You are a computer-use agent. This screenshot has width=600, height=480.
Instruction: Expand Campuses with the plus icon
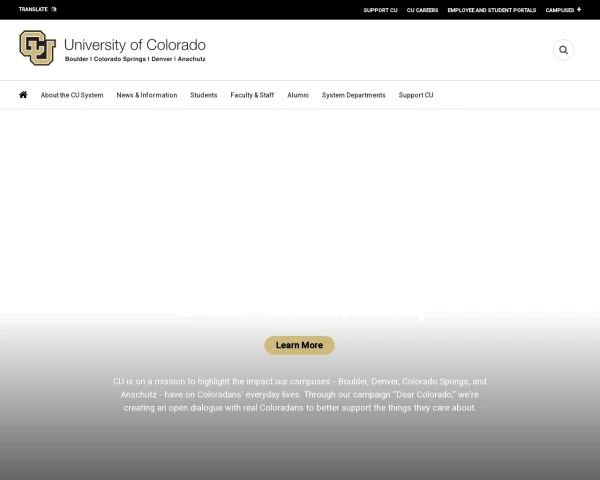579,10
